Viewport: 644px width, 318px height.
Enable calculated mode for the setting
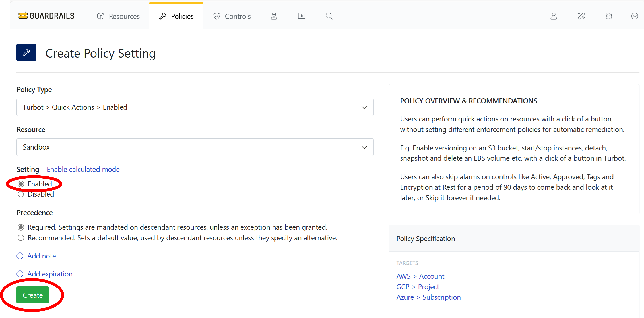(x=83, y=169)
